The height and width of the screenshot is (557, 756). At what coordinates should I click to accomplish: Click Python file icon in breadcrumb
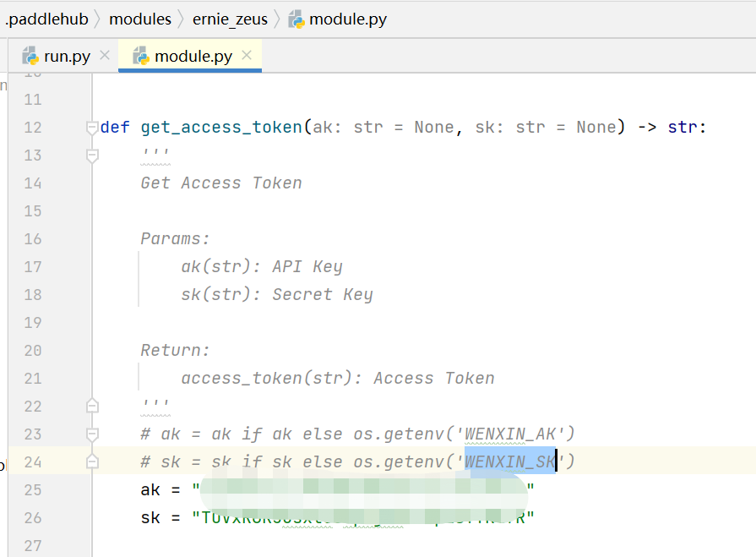pos(296,19)
